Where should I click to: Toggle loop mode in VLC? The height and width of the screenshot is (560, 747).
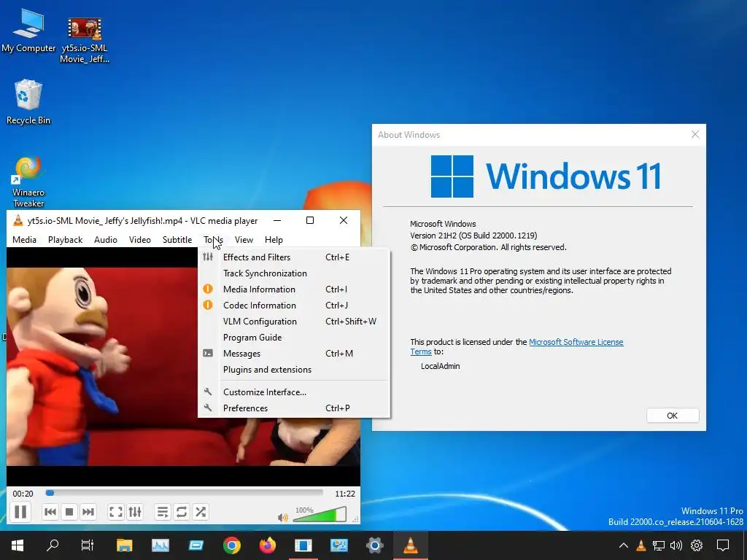[182, 512]
